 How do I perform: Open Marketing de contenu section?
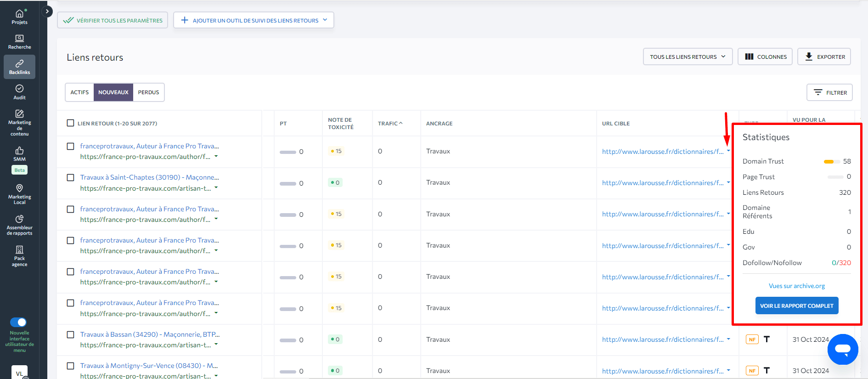pos(19,123)
